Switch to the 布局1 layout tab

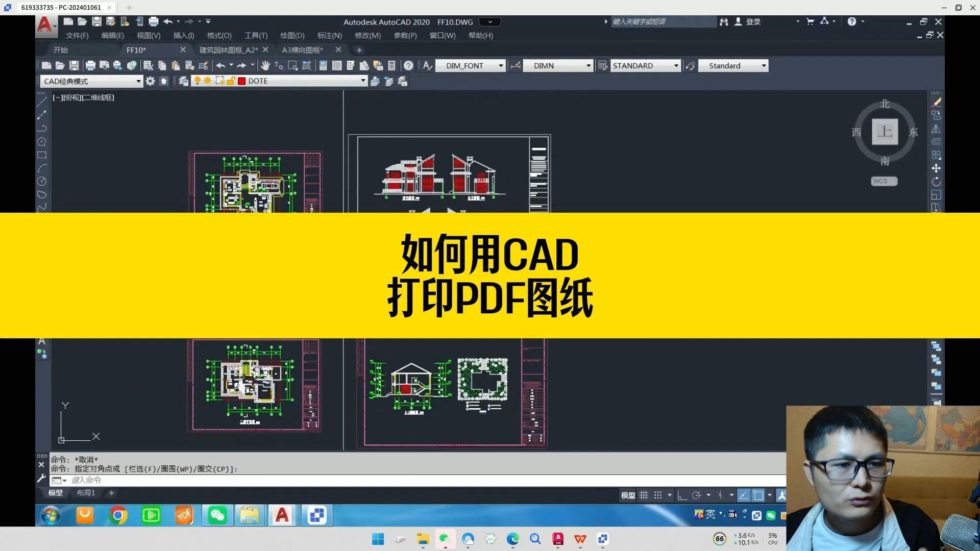click(x=85, y=492)
